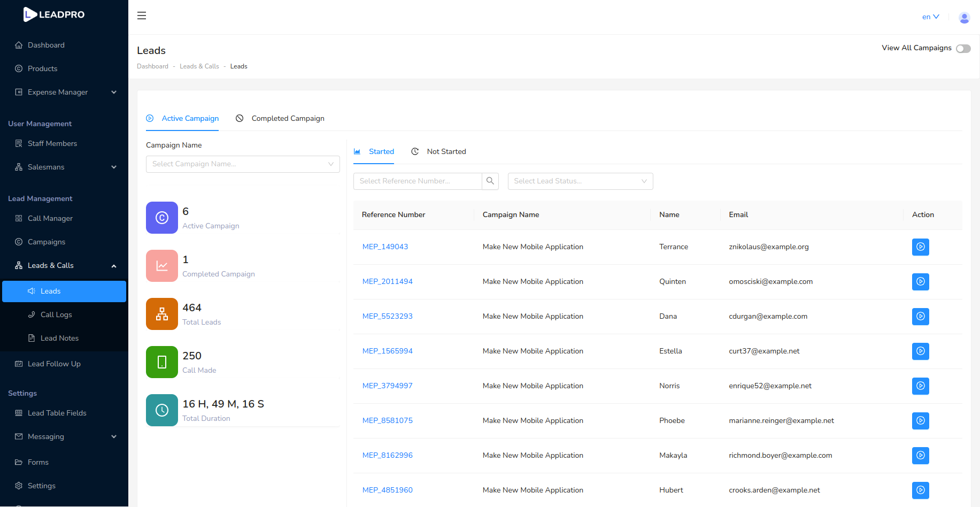The image size is (980, 507).
Task: Start call action for Terrance row
Action: [x=920, y=247]
